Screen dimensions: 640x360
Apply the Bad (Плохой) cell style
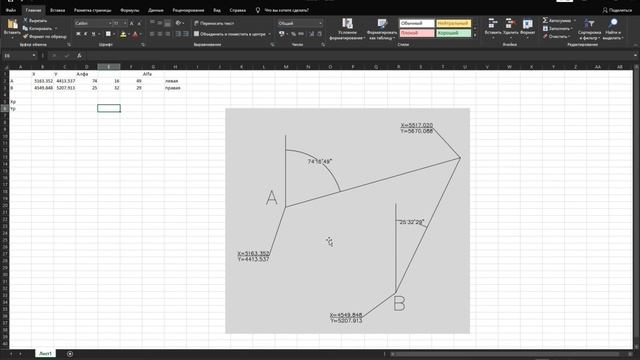pos(417,33)
